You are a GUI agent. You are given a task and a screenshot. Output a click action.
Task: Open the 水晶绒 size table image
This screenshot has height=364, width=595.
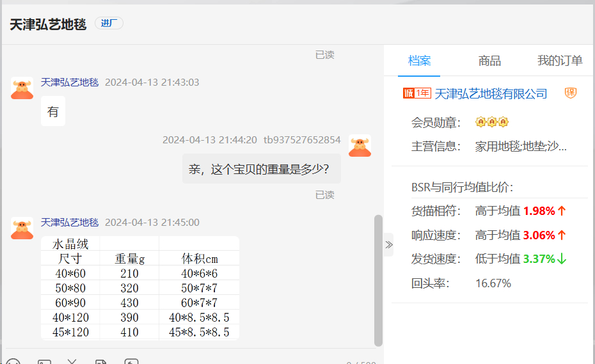tap(140, 288)
